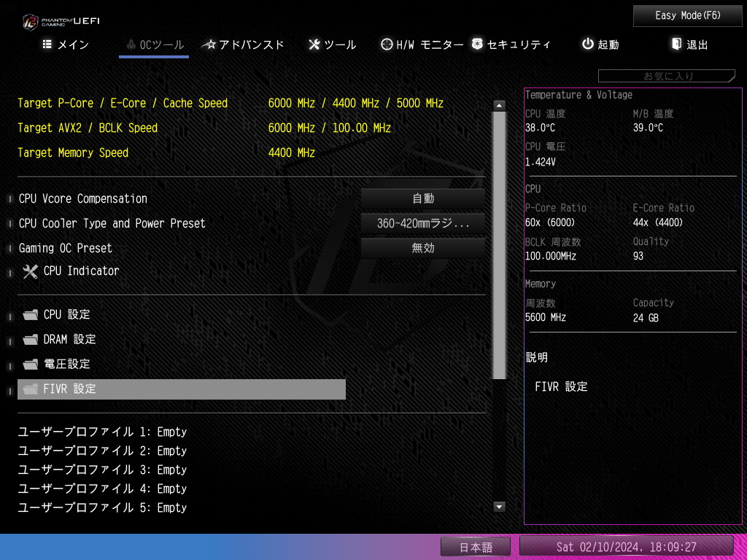The height and width of the screenshot is (560, 747).
Task: Click the date and time display
Action: tap(626, 547)
